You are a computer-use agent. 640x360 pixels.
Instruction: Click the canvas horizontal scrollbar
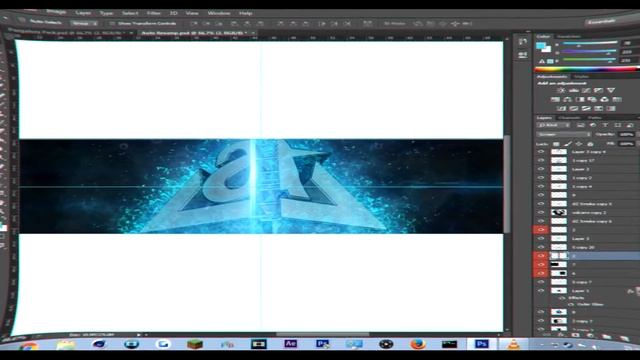click(x=322, y=334)
